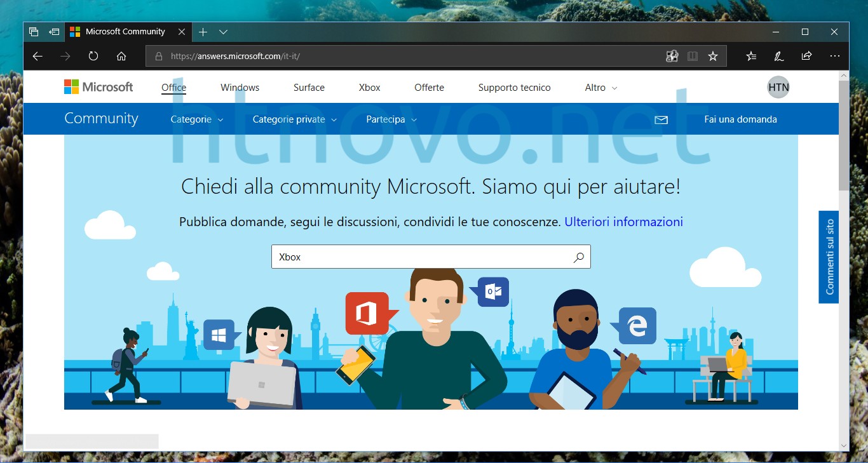The image size is (868, 463).
Task: Expand the Altro navigation dropdown
Action: click(x=600, y=88)
